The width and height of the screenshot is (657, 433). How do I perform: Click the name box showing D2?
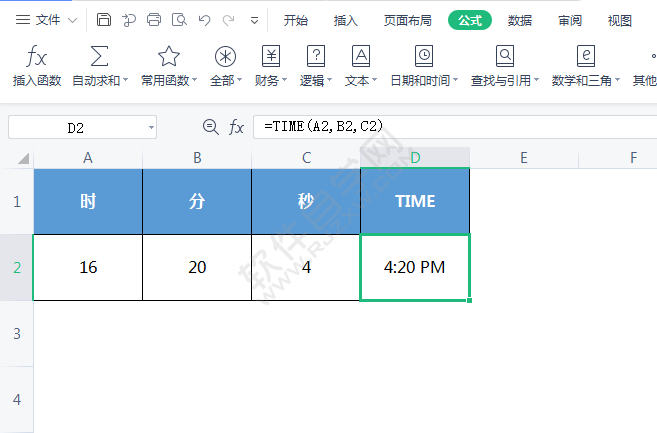pos(77,127)
